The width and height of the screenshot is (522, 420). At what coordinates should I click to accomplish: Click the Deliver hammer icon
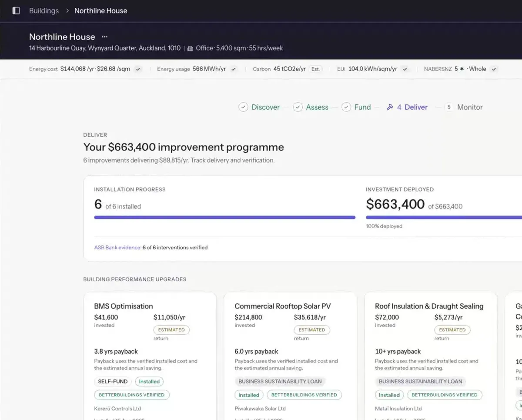tap(390, 107)
